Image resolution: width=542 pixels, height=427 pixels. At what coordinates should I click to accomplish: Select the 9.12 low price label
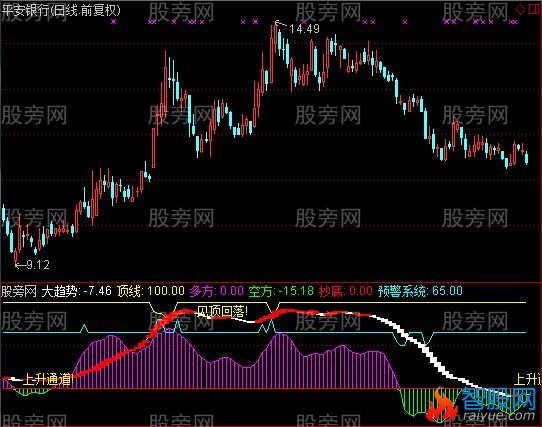(38, 265)
